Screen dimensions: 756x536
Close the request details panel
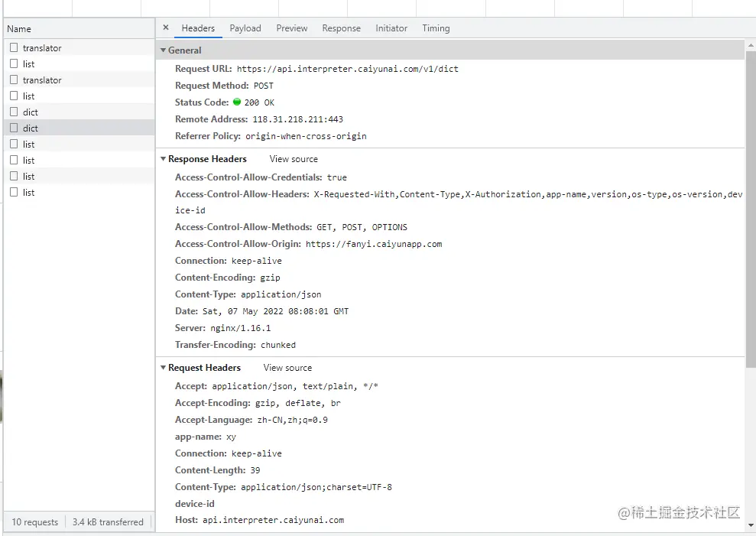[166, 28]
